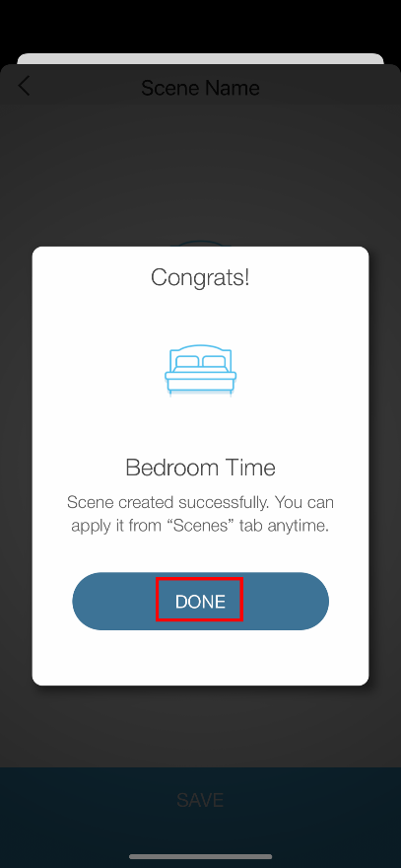Tap the light gray sheet edge above header

200,58
